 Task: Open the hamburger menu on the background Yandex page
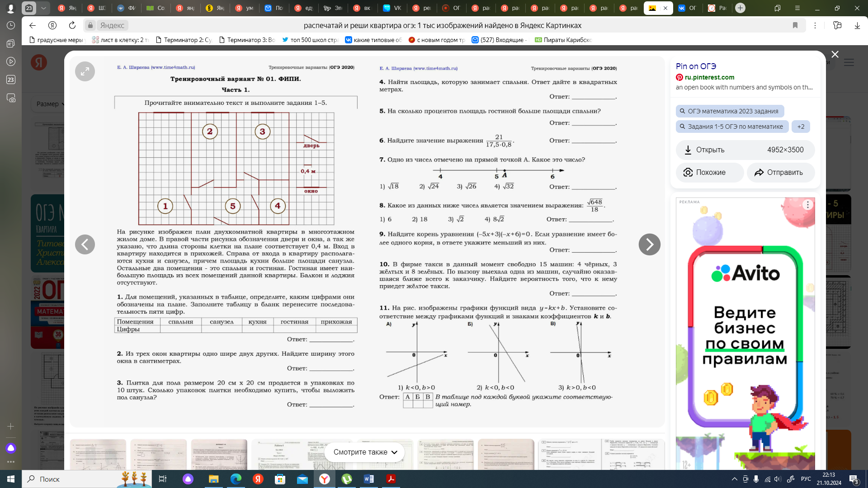(849, 62)
